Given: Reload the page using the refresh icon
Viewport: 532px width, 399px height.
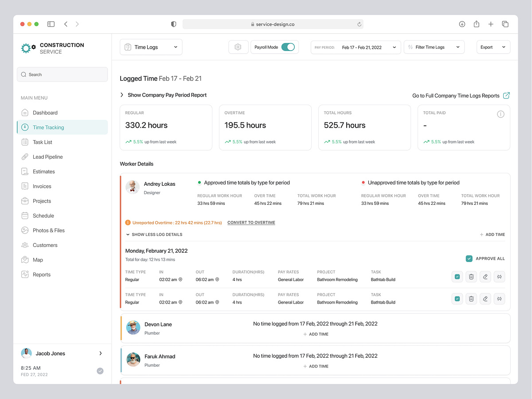Looking at the screenshot, I should (x=359, y=24).
